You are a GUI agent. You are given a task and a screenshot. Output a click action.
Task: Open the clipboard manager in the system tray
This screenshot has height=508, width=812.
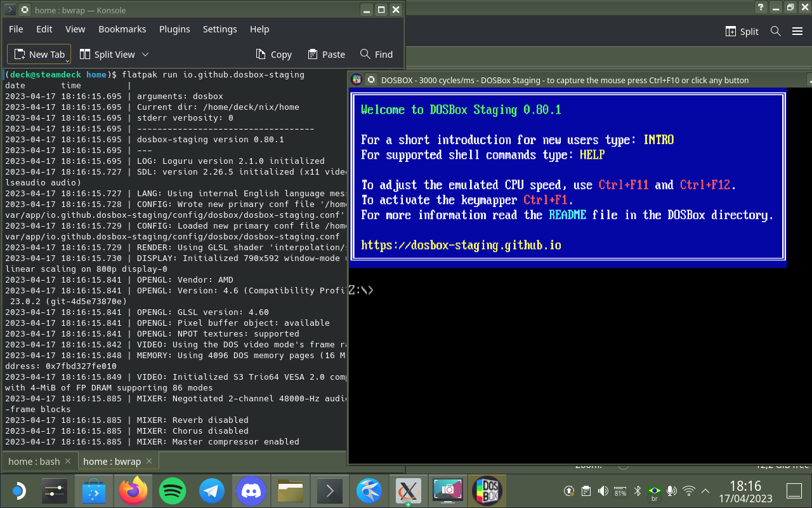(584, 490)
